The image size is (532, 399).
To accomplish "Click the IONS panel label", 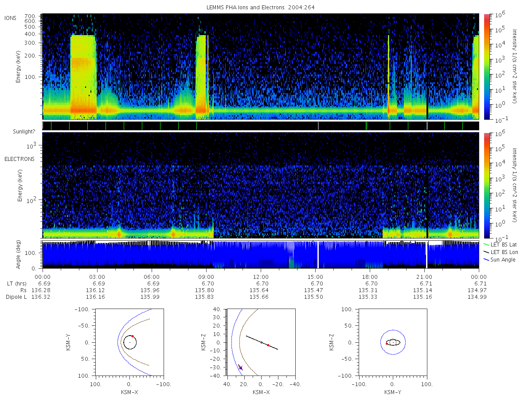I will [x=11, y=18].
